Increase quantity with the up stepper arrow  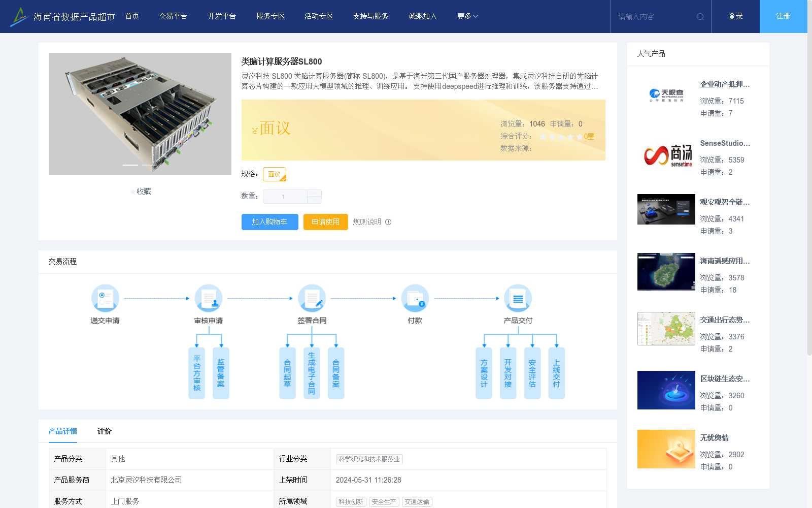pos(314,193)
